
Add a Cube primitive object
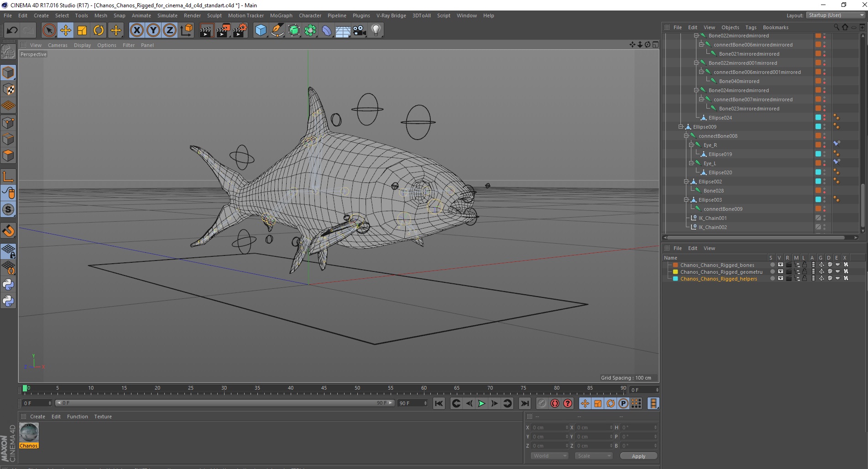(261, 31)
